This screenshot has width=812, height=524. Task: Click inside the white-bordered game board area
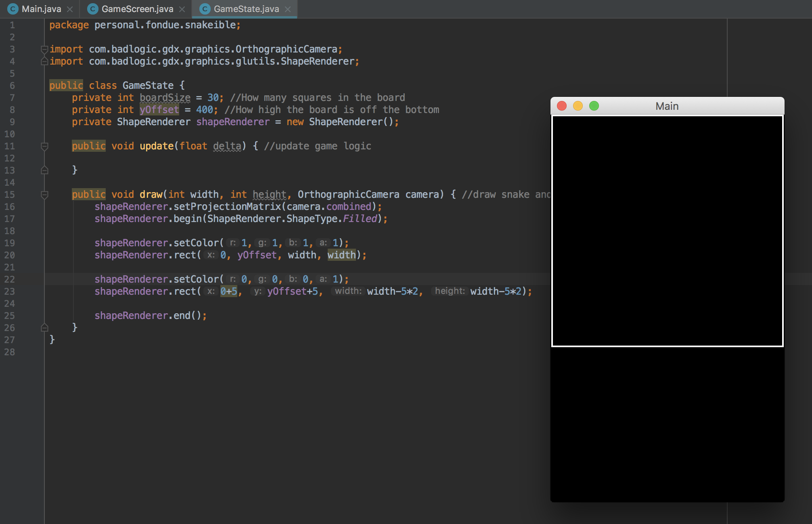click(667, 231)
